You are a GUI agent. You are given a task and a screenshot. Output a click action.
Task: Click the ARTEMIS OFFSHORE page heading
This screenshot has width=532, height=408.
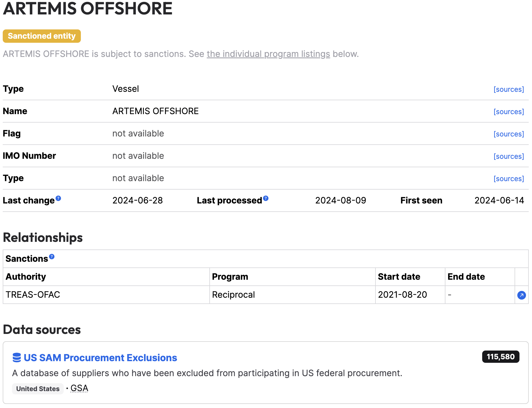point(87,8)
